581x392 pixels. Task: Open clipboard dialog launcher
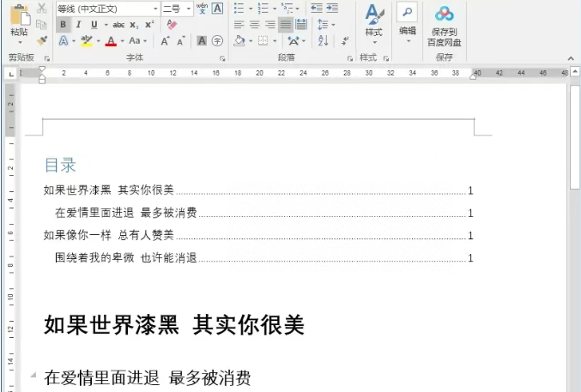click(x=47, y=58)
